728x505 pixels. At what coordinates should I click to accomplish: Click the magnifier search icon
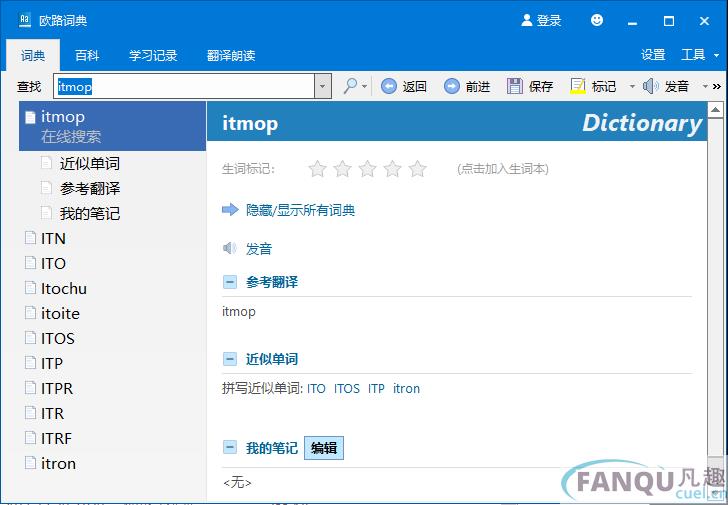(351, 86)
